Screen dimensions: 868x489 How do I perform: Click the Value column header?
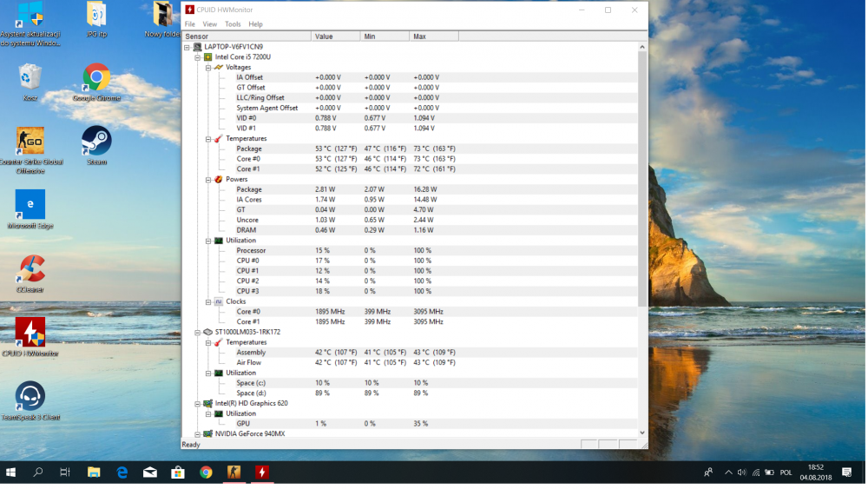point(335,36)
